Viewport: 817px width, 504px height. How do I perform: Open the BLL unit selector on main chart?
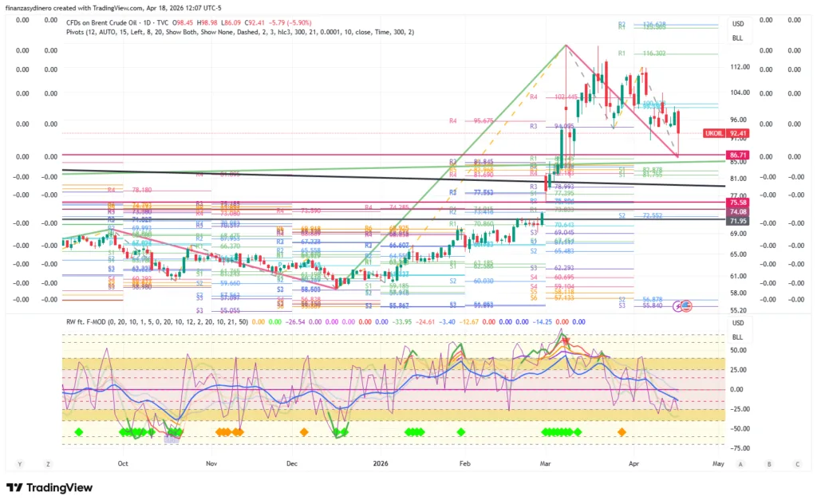(x=737, y=37)
